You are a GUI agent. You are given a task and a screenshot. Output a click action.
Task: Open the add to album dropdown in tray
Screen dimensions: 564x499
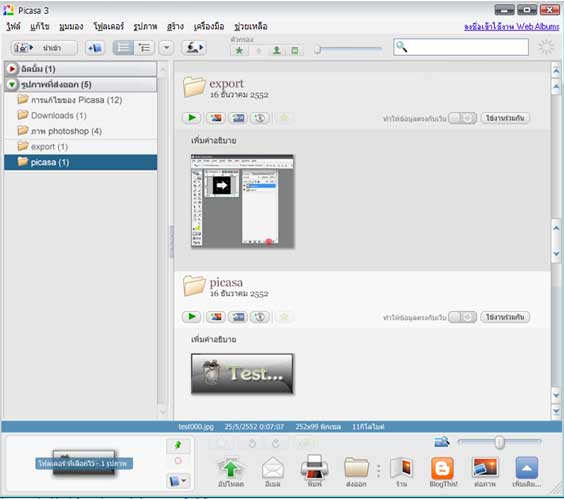coord(178,481)
